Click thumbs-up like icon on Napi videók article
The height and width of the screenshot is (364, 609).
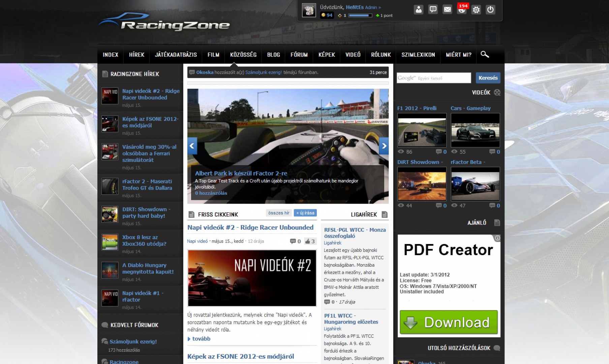307,241
